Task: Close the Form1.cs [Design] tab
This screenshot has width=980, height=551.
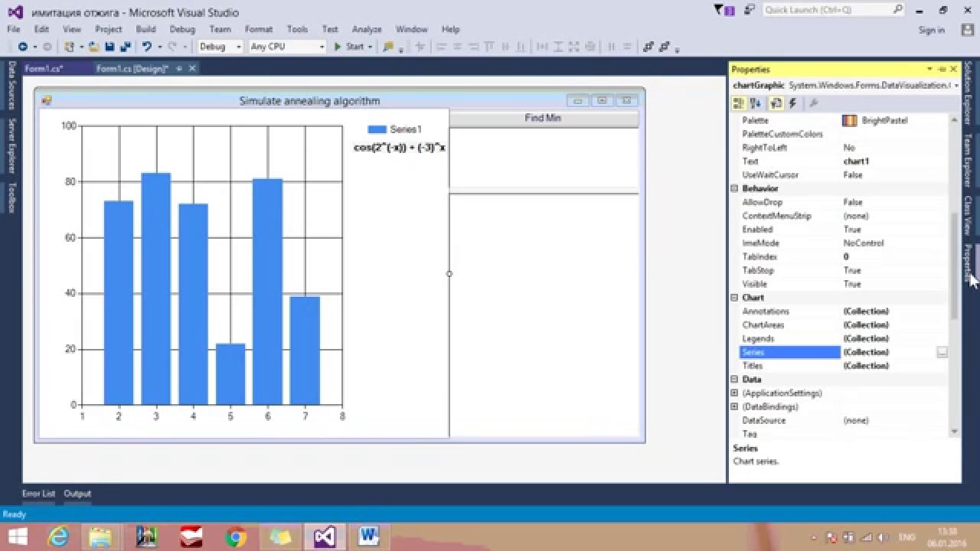Action: pyautogui.click(x=192, y=69)
